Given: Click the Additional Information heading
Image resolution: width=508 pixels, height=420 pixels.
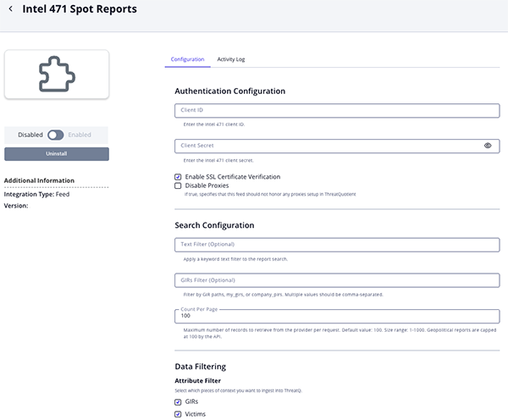Looking at the screenshot, I should tap(39, 180).
